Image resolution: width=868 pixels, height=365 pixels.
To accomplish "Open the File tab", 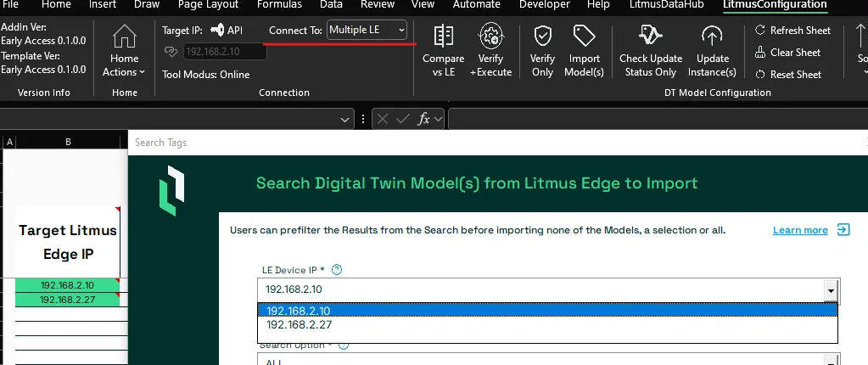I will click(10, 4).
